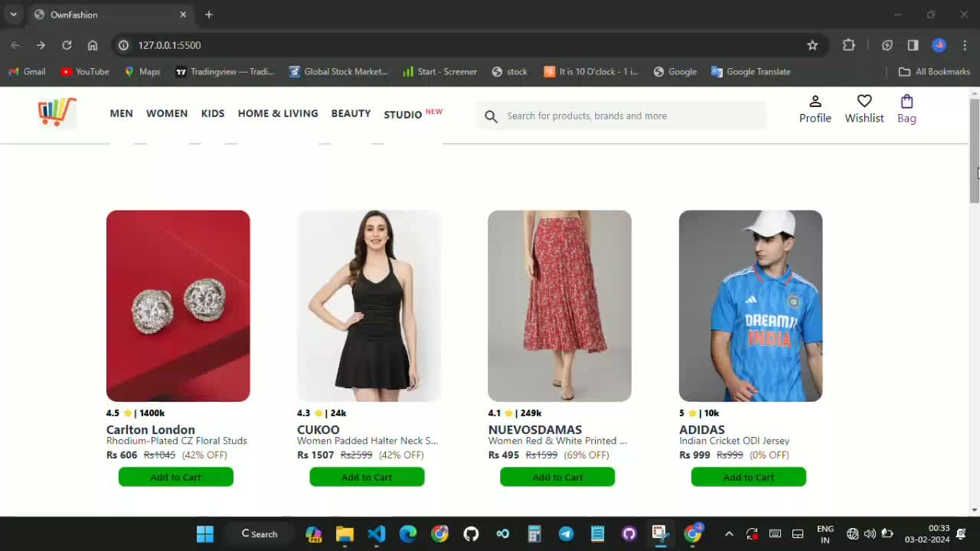Reload the page
This screenshot has width=980, height=551.
tap(67, 45)
